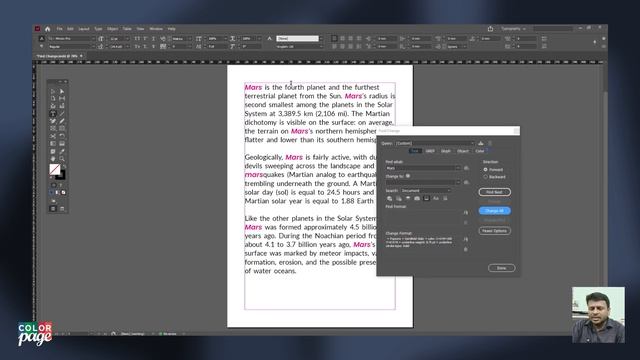Click the Find Next button
640x360 pixels.
click(x=494, y=192)
